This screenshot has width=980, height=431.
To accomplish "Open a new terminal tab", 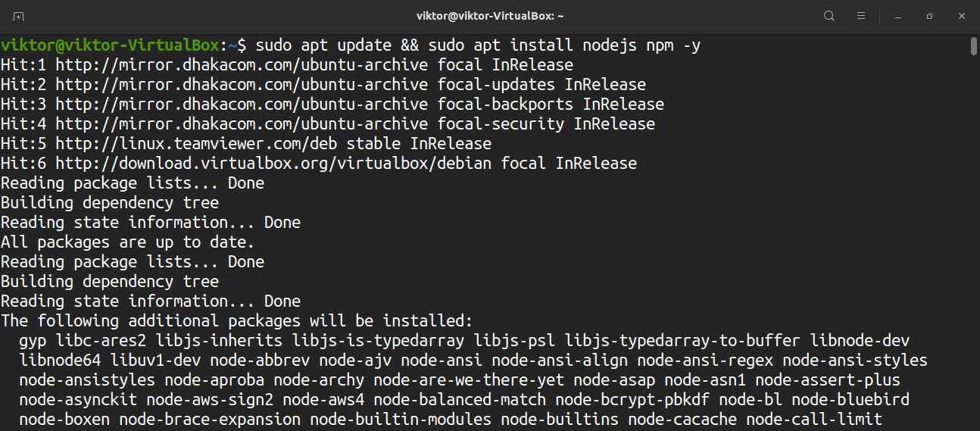I will coord(18,16).
